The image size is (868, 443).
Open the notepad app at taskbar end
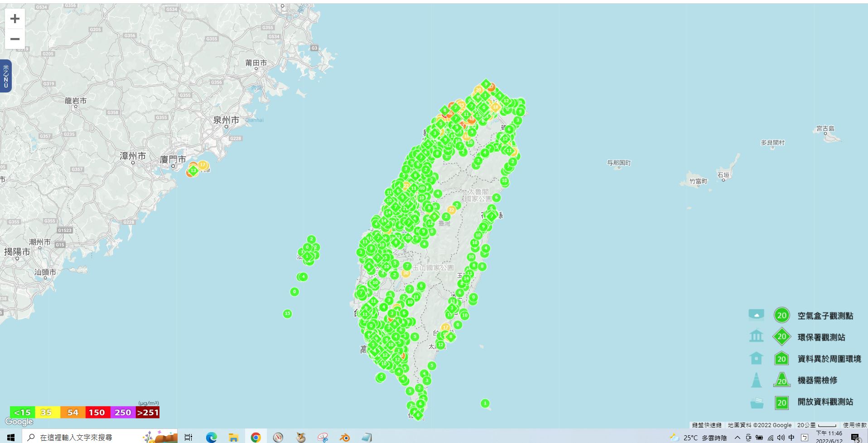[366, 437]
